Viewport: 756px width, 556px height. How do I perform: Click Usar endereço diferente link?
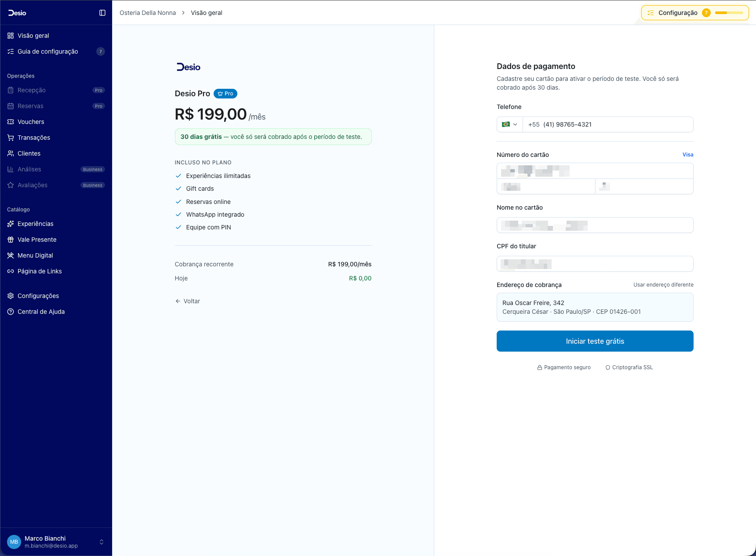coord(663,285)
